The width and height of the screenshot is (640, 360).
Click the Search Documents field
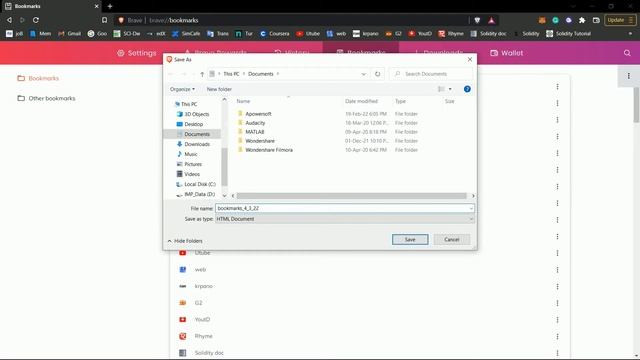coord(431,74)
